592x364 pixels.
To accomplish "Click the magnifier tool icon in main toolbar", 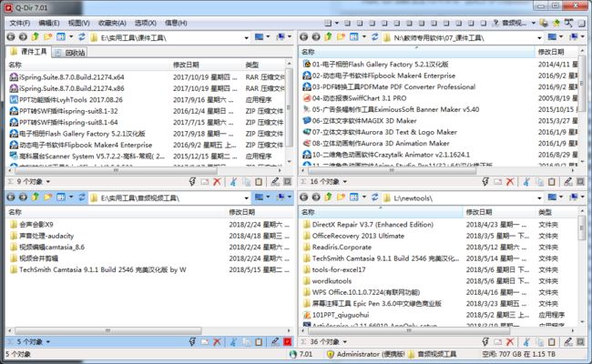I will [568, 23].
